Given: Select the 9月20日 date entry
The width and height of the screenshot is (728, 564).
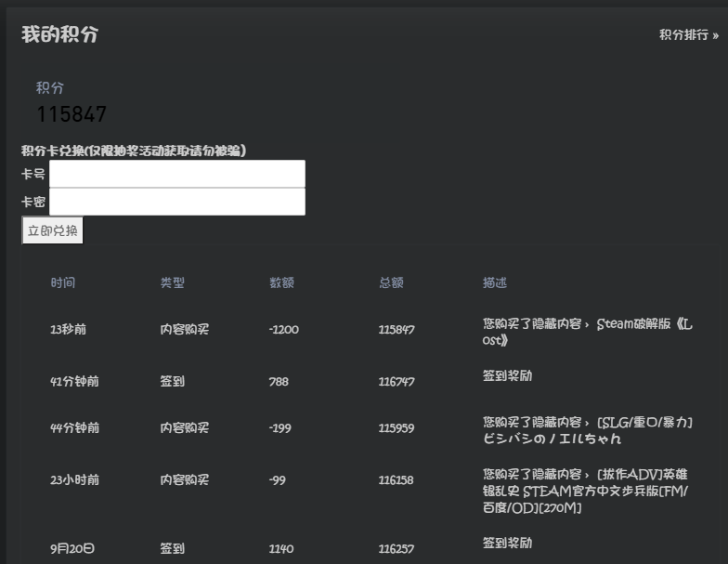Looking at the screenshot, I should 72,549.
